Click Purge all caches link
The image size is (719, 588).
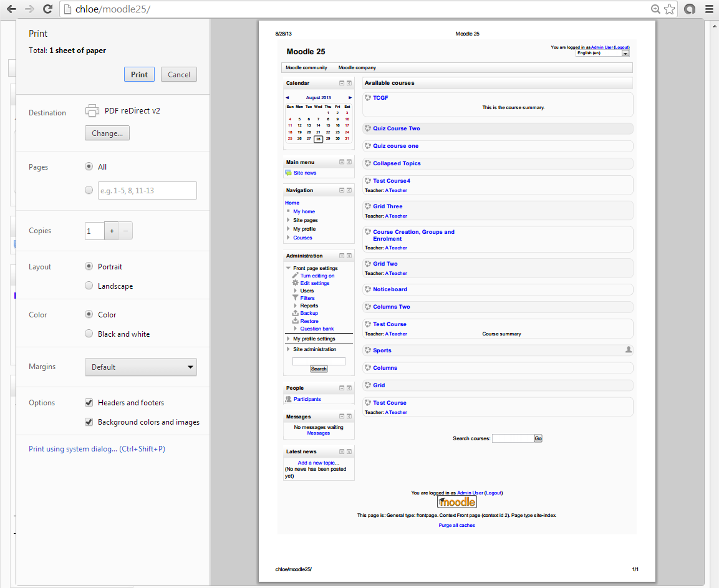(x=456, y=525)
